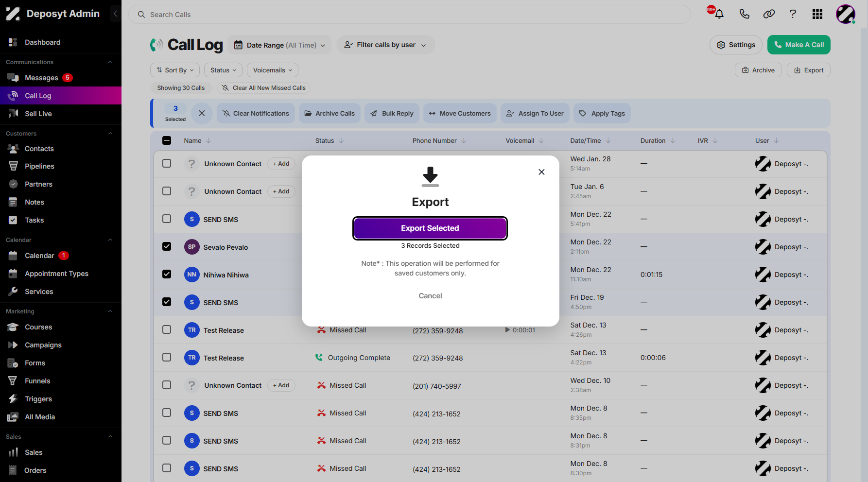Click the Call Log phone logo icon

pyautogui.click(x=156, y=45)
